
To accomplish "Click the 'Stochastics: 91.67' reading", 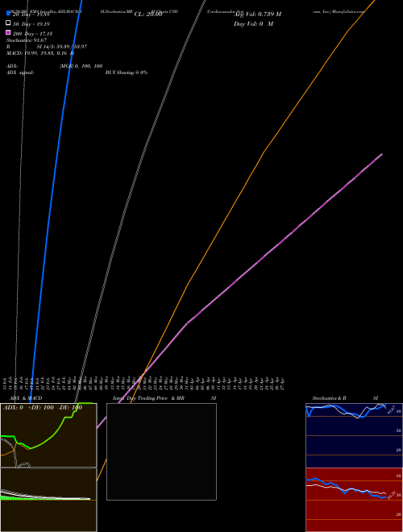I will click(27, 40).
